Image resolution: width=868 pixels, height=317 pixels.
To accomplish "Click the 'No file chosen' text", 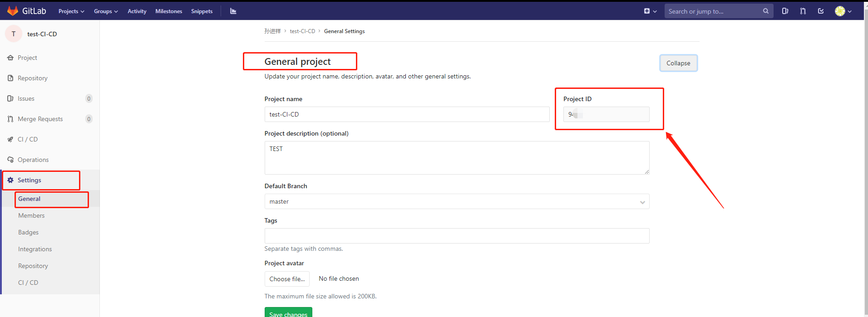I will pyautogui.click(x=339, y=278).
